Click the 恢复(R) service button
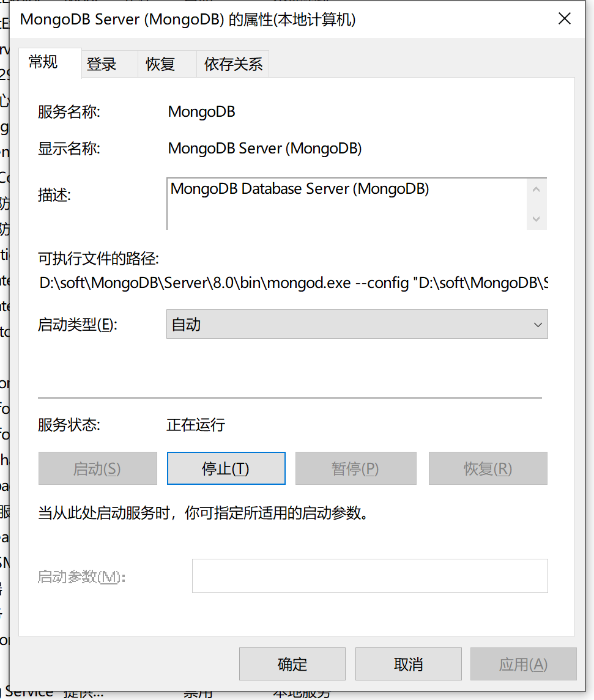594x700 pixels. (x=488, y=468)
